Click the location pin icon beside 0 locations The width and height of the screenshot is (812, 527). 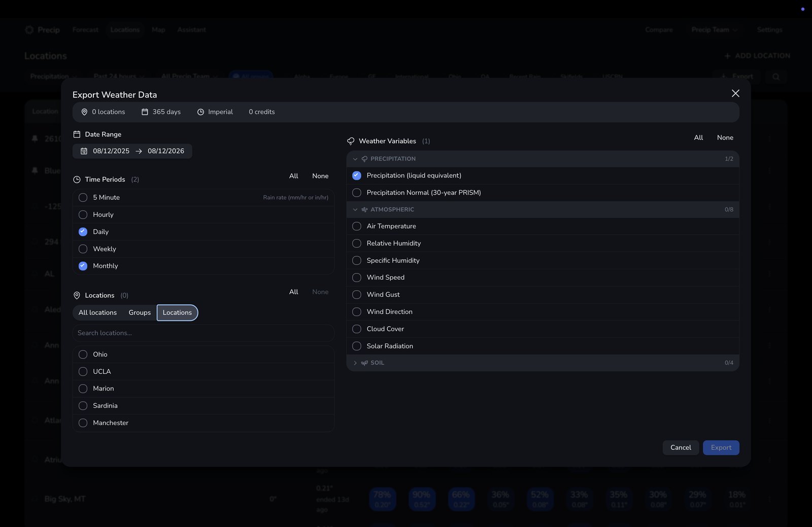click(x=84, y=112)
